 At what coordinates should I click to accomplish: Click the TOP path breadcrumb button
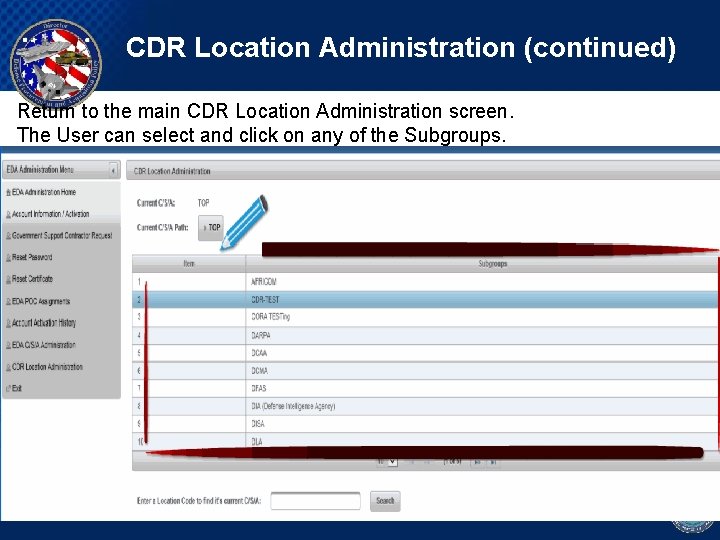tap(211, 228)
